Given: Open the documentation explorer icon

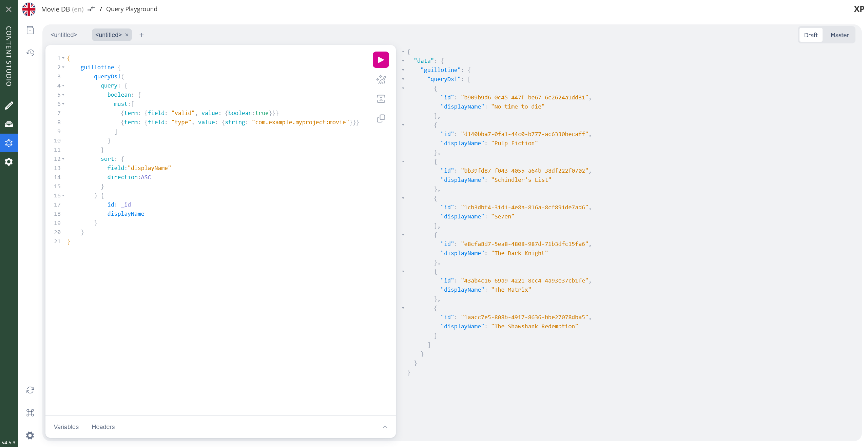Looking at the screenshot, I should 30,30.
